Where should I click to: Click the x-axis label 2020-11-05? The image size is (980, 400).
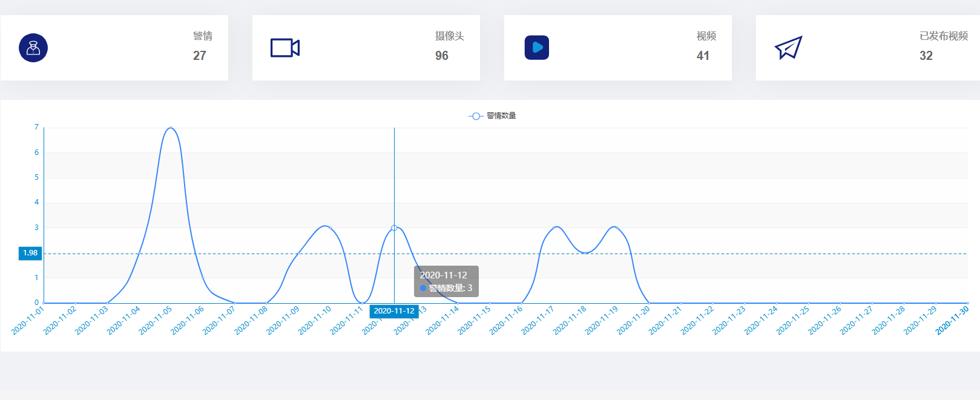[156, 320]
